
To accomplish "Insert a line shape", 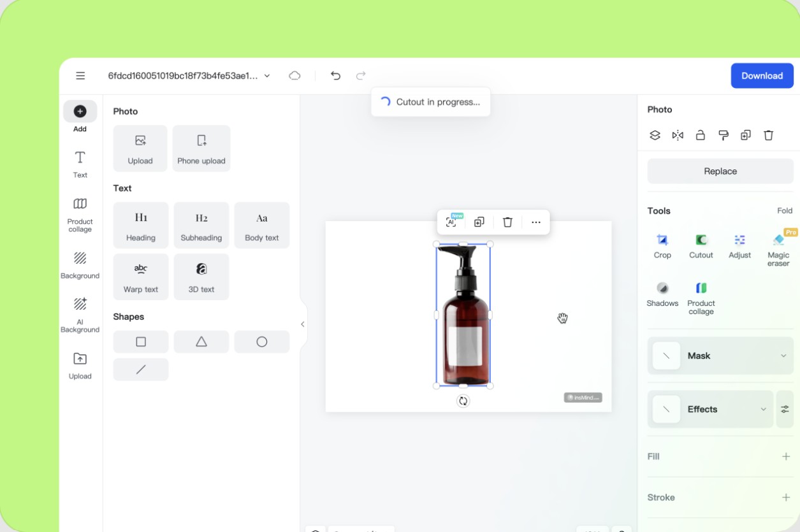I will click(x=141, y=370).
